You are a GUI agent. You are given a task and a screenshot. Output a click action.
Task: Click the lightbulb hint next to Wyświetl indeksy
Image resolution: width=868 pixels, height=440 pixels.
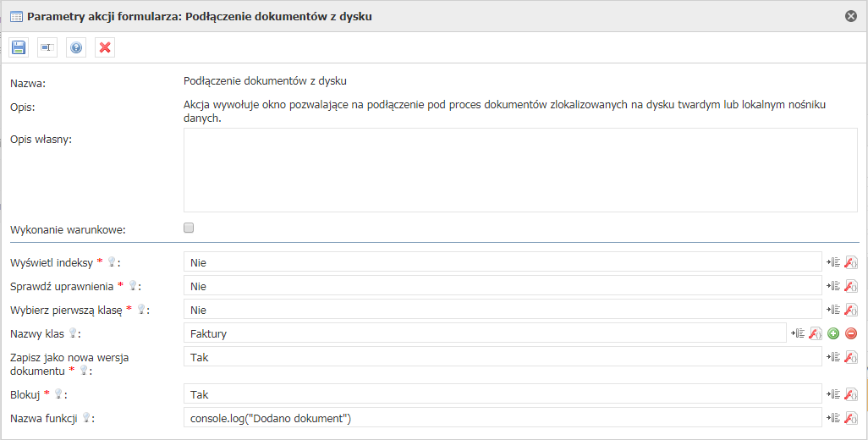112,261
